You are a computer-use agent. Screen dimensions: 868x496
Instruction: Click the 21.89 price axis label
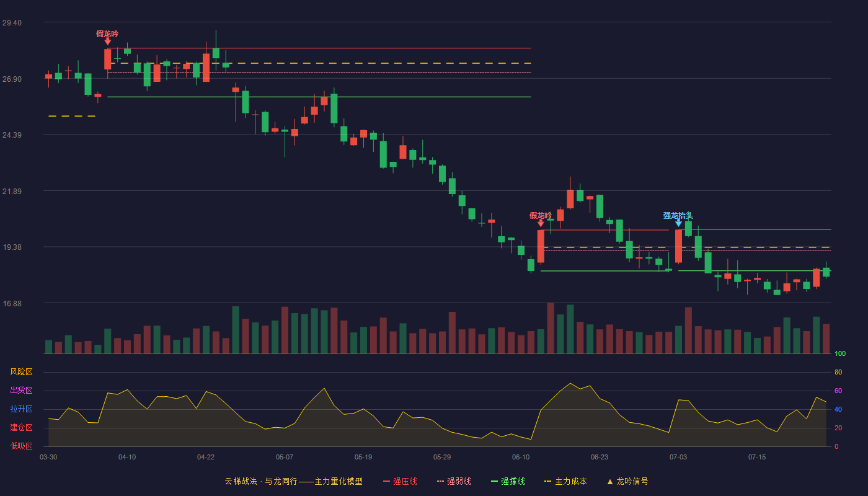point(12,191)
